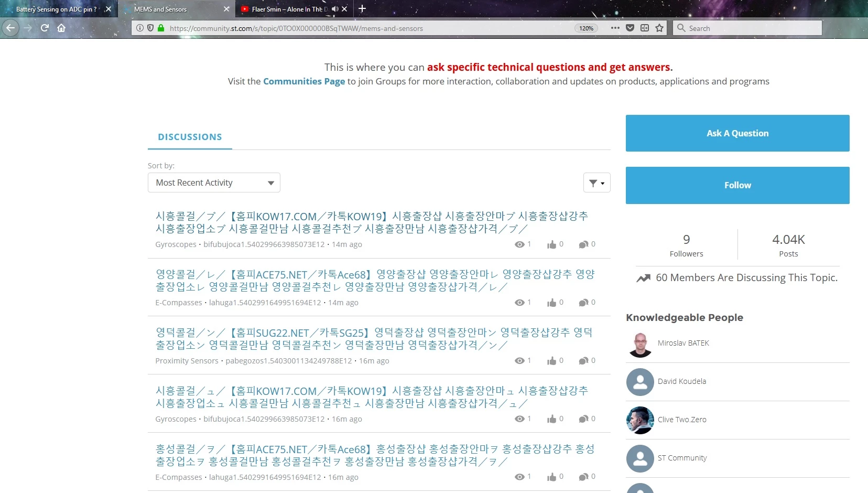The width and height of the screenshot is (868, 493).
Task: Like the 영양콜걸 post with thumbs-up
Action: tap(551, 303)
